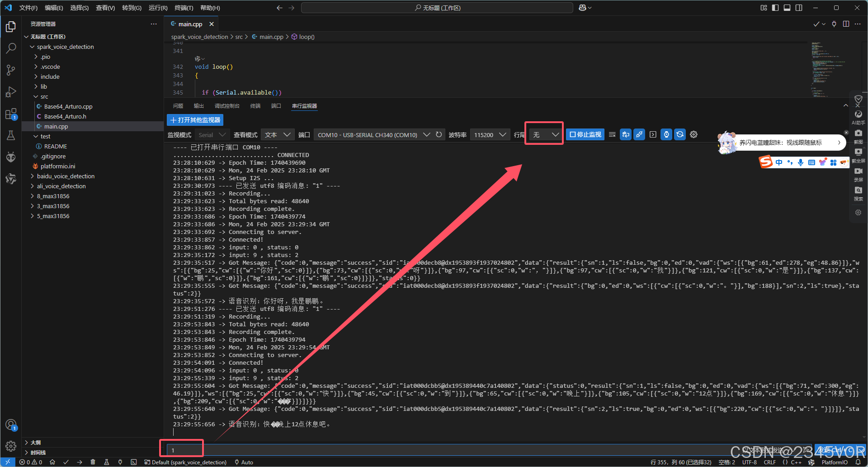Toggle automatic line wrap conversion button
Screen dimensions: 868x467
coord(626,134)
